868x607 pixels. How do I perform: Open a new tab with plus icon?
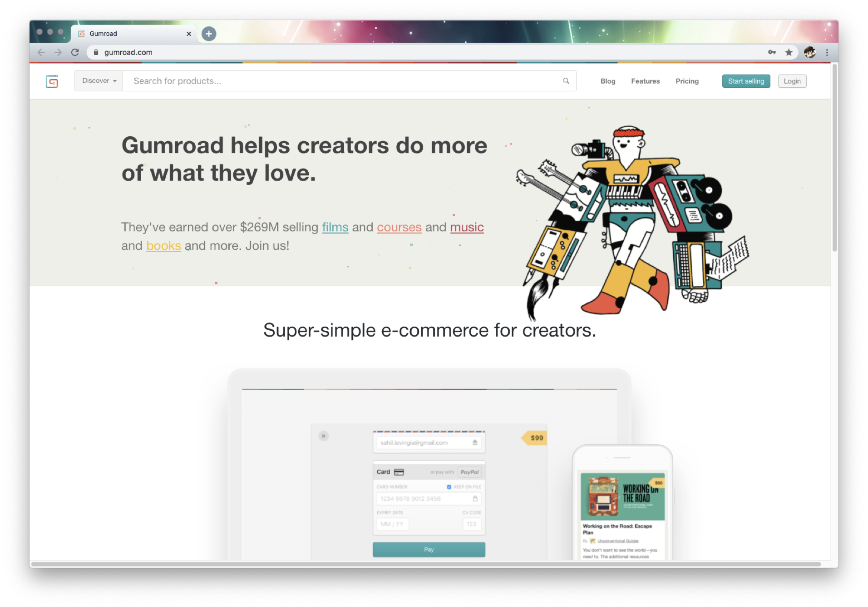point(209,34)
